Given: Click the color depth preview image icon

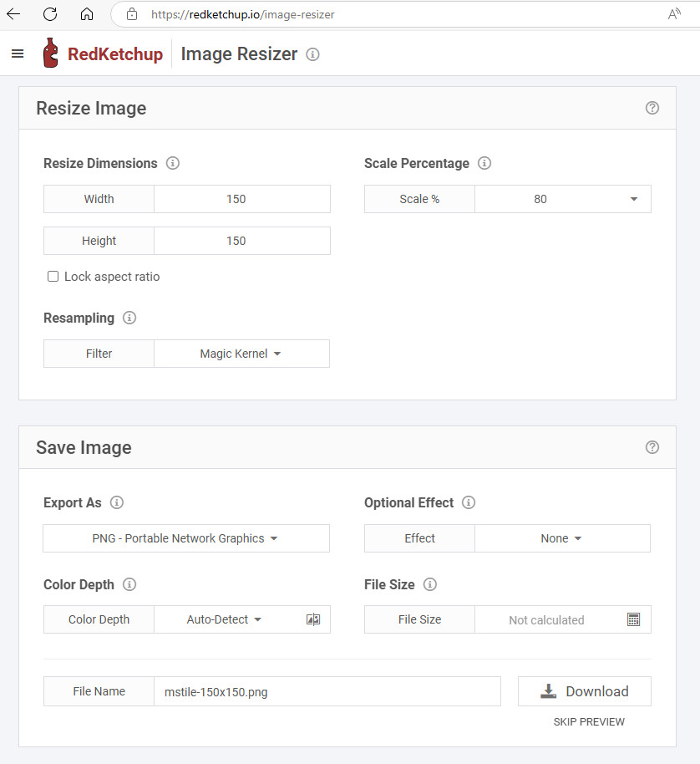Looking at the screenshot, I should (x=313, y=619).
